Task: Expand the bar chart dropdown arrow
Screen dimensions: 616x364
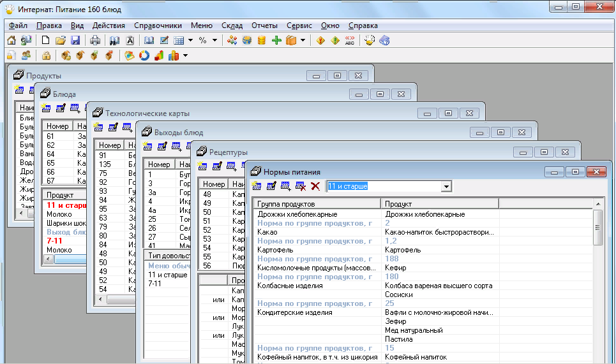Action: pyautogui.click(x=185, y=55)
